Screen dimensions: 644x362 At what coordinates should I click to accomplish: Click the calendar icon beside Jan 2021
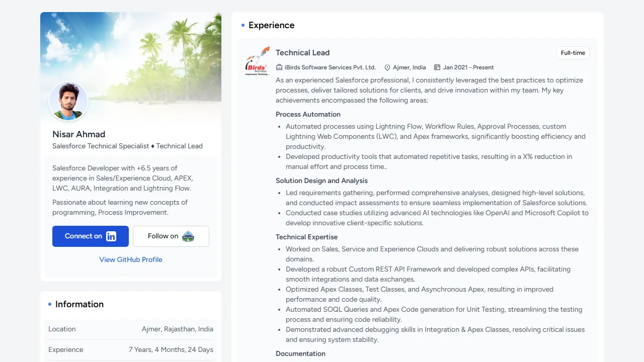[436, 67]
